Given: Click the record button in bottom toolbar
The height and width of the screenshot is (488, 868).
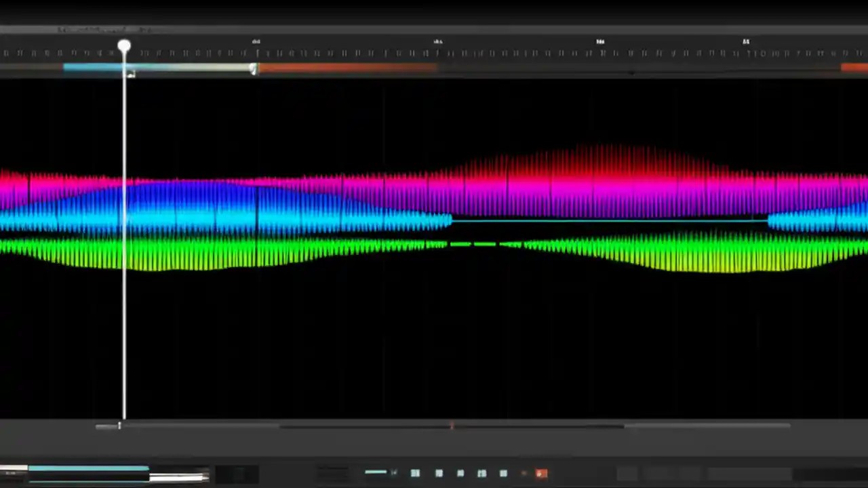Looking at the screenshot, I should click(x=541, y=473).
